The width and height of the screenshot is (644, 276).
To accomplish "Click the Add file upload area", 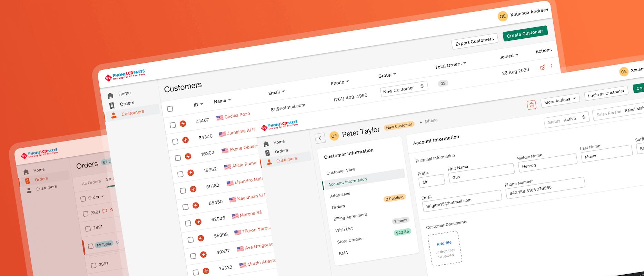I will pyautogui.click(x=445, y=249).
